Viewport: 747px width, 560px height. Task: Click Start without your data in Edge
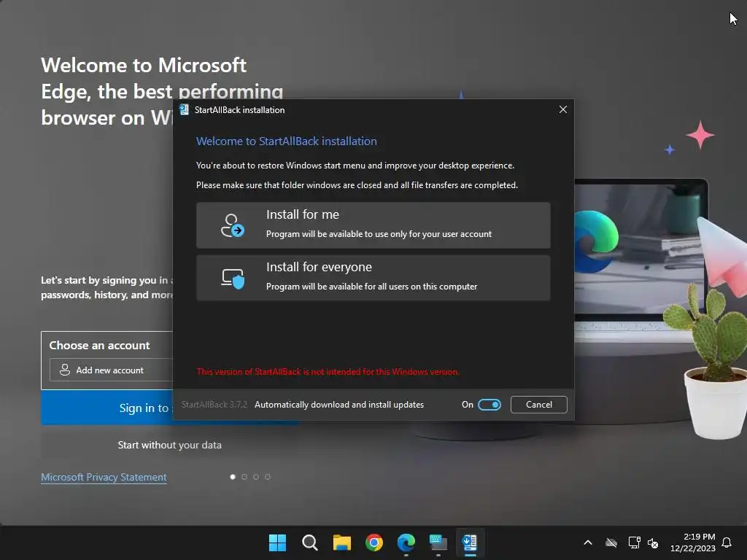point(169,445)
